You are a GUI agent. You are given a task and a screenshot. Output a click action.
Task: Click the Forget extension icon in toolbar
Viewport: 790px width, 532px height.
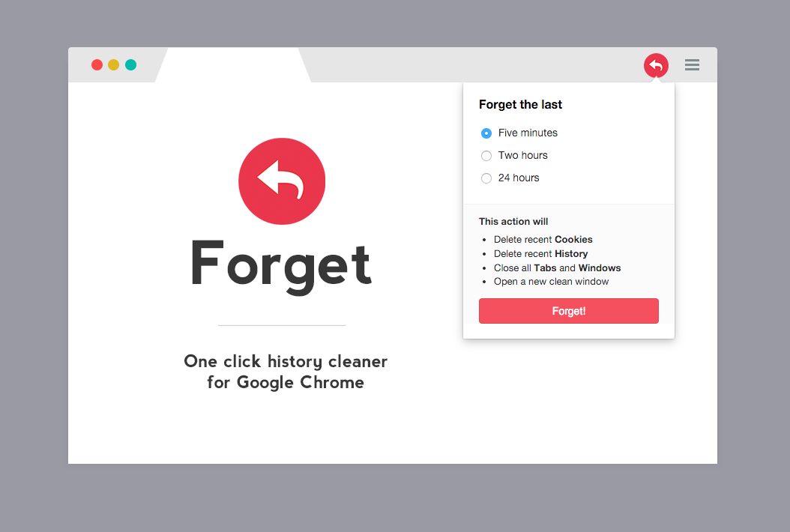coord(656,65)
